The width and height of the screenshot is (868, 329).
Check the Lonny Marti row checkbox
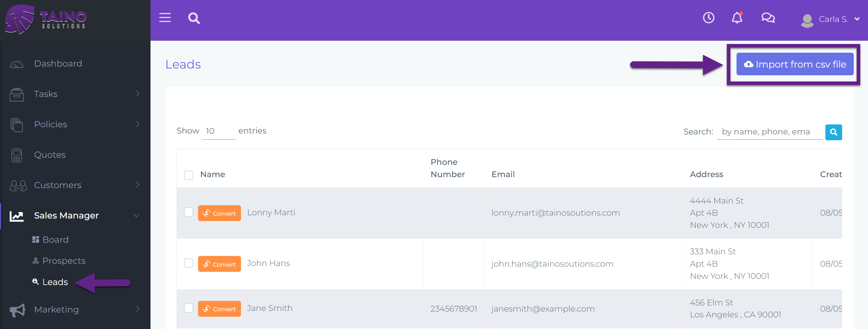[188, 212]
